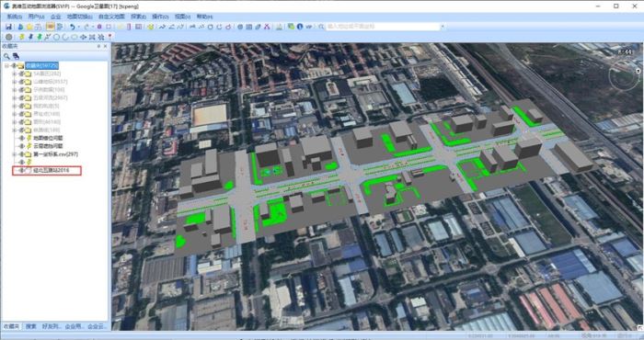The height and width of the screenshot is (340, 644).
Task: Click the red pin marker tool icon
Action: [x=110, y=37]
